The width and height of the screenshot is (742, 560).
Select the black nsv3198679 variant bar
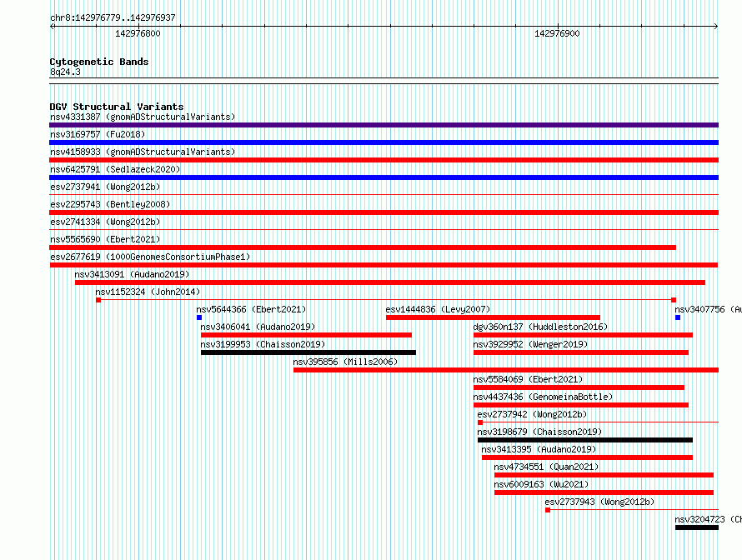pyautogui.click(x=585, y=440)
